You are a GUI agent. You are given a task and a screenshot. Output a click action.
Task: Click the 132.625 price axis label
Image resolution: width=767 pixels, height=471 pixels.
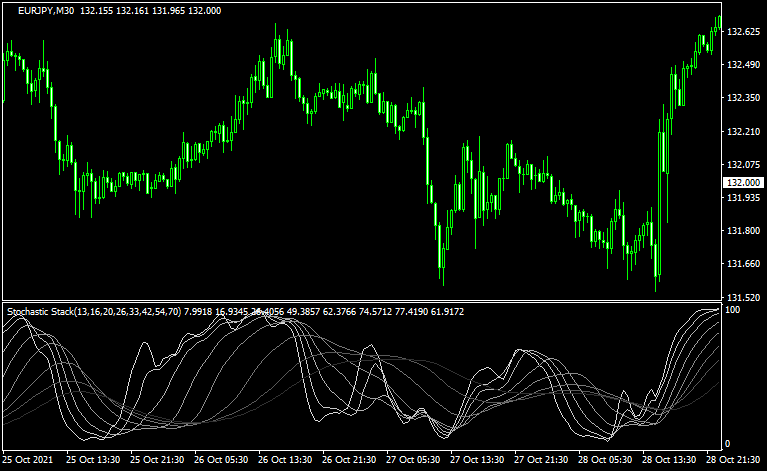pyautogui.click(x=741, y=32)
